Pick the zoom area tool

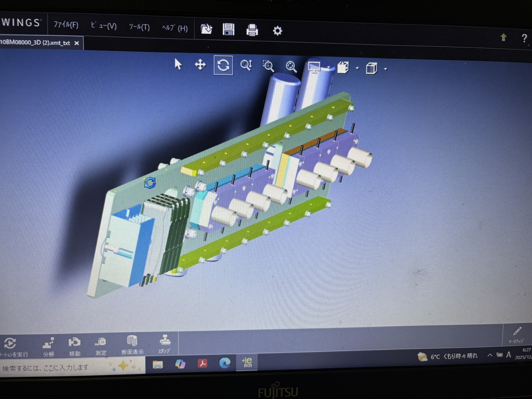(268, 66)
